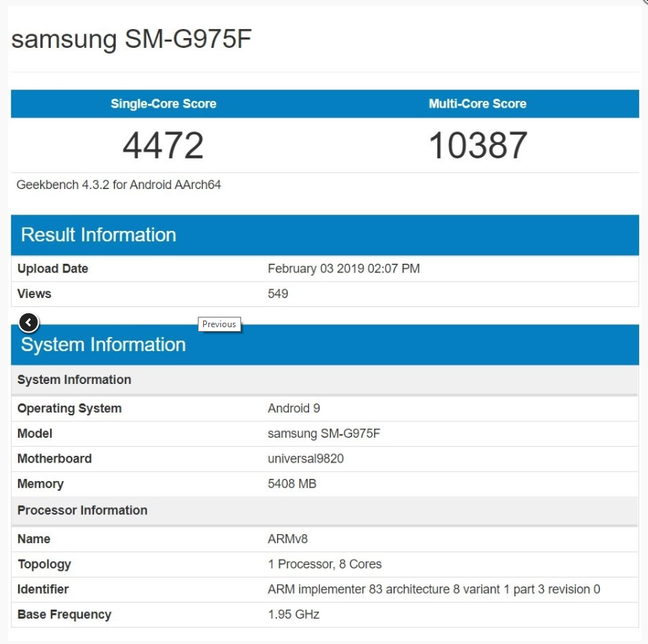Click the Motherboard row label
Image resolution: width=648 pixels, height=644 pixels.
[x=54, y=459]
